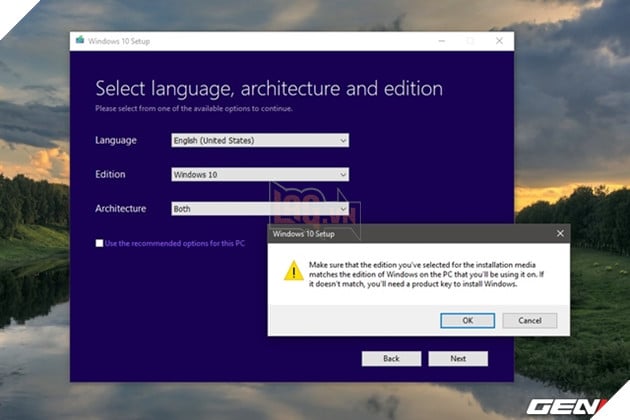Image resolution: width=630 pixels, height=420 pixels.
Task: Open the Edition dropdown showing Windows 10
Action: [260, 174]
